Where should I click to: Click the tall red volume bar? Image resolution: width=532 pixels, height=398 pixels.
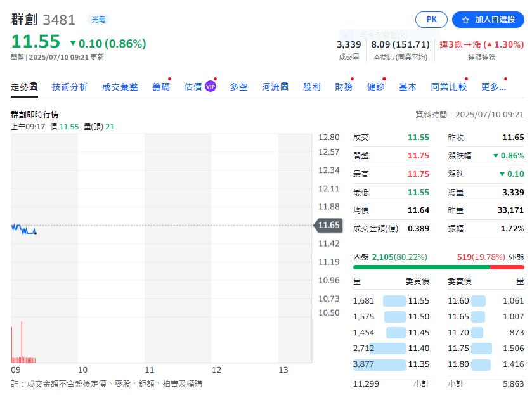pyautogui.click(x=22, y=342)
